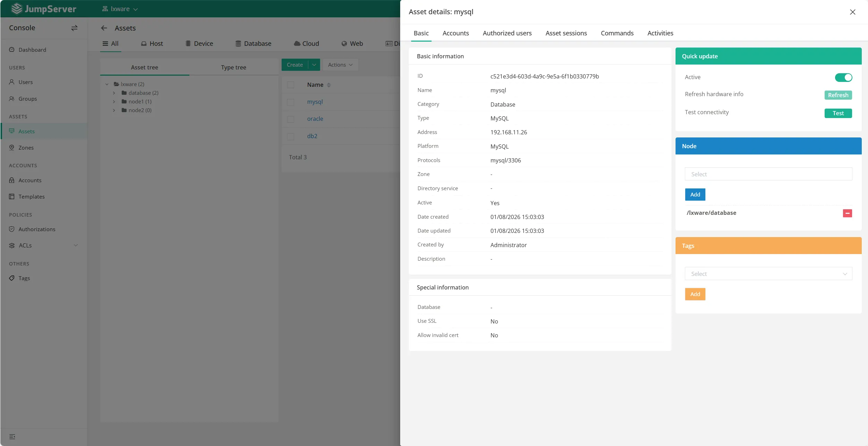Click the Refresh hardware info button
The image size is (868, 446).
[x=838, y=95]
